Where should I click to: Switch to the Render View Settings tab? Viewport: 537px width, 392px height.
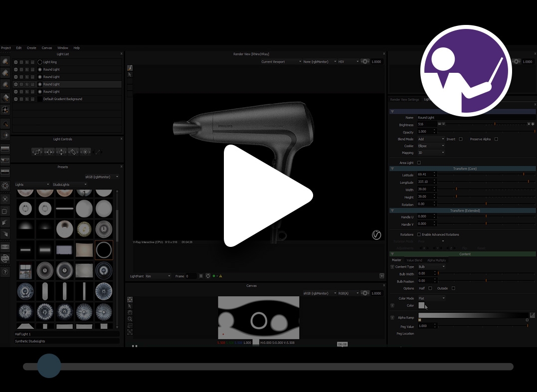pyautogui.click(x=404, y=100)
